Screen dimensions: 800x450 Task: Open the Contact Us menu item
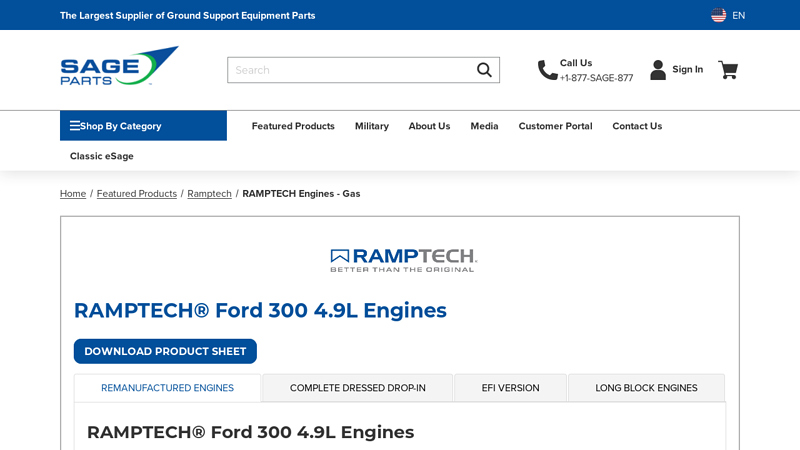pyautogui.click(x=637, y=126)
